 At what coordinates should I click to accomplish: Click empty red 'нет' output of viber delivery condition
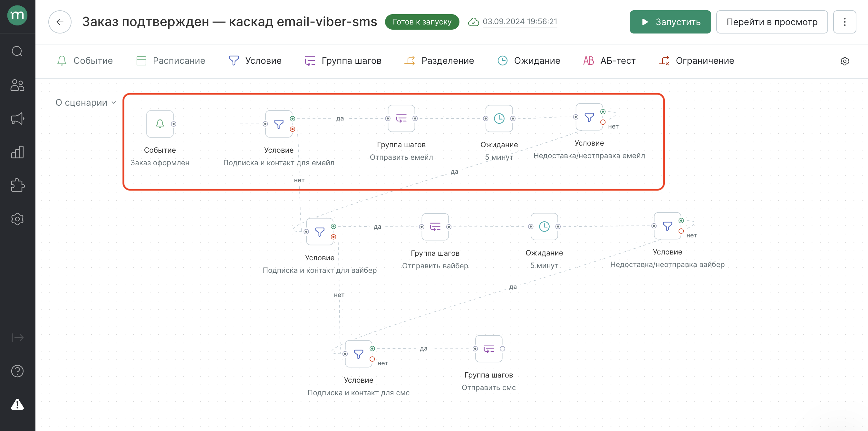pos(681,231)
